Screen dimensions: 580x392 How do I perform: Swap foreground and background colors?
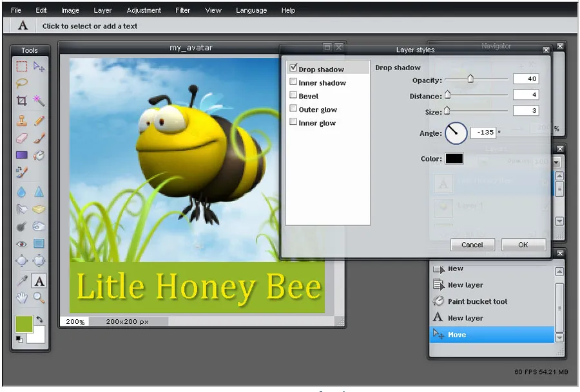point(39,319)
